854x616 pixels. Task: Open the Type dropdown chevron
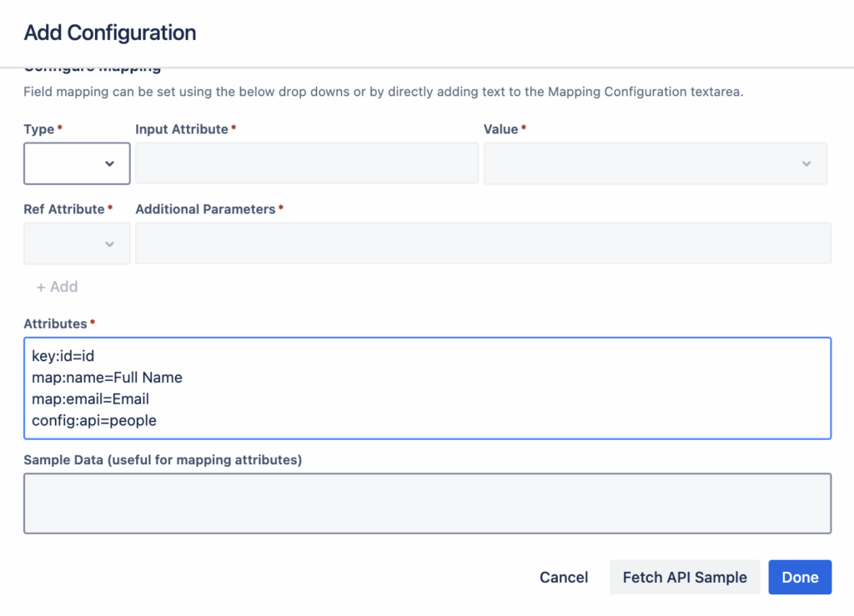coord(109,163)
